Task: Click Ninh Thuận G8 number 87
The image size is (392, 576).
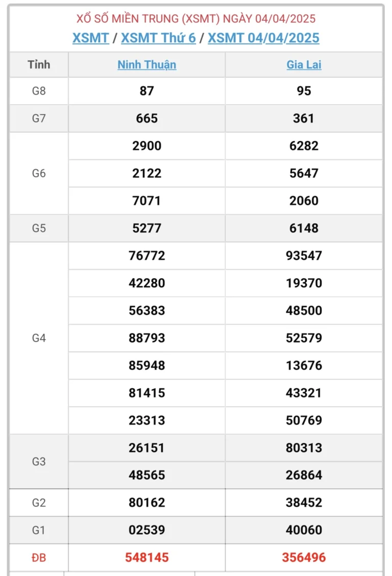Action: (146, 91)
